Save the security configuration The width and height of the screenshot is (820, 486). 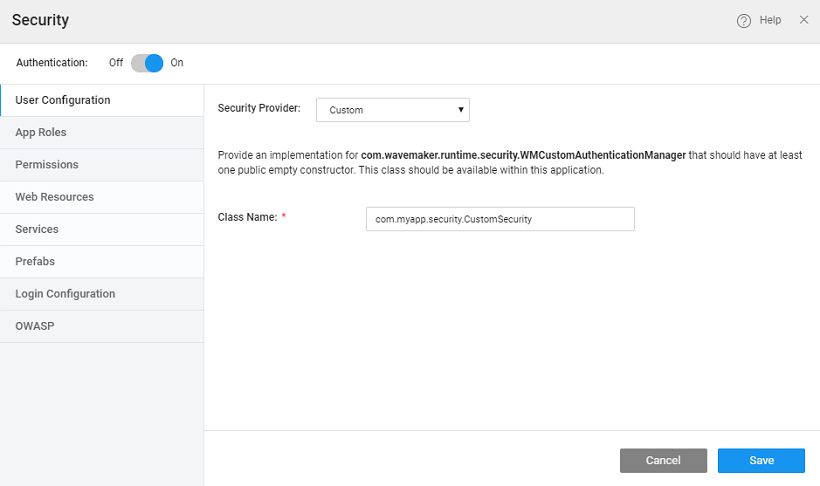[x=761, y=460]
